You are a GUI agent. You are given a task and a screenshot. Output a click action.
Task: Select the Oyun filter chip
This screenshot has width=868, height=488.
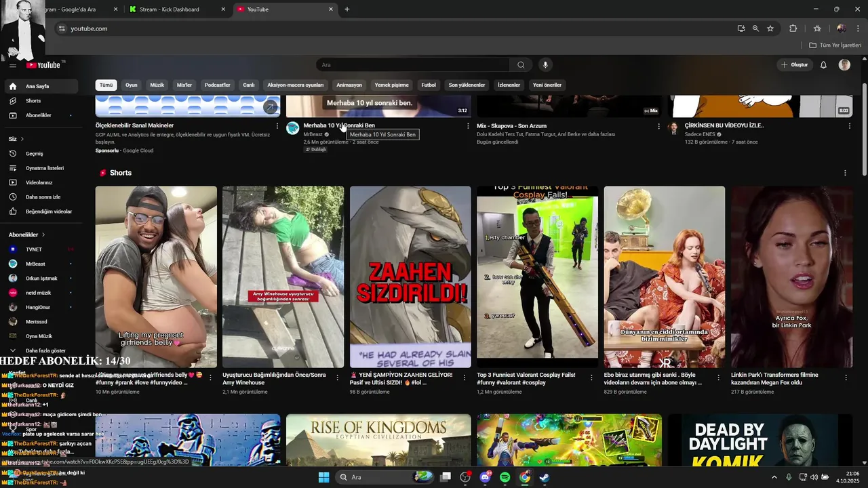tap(131, 85)
